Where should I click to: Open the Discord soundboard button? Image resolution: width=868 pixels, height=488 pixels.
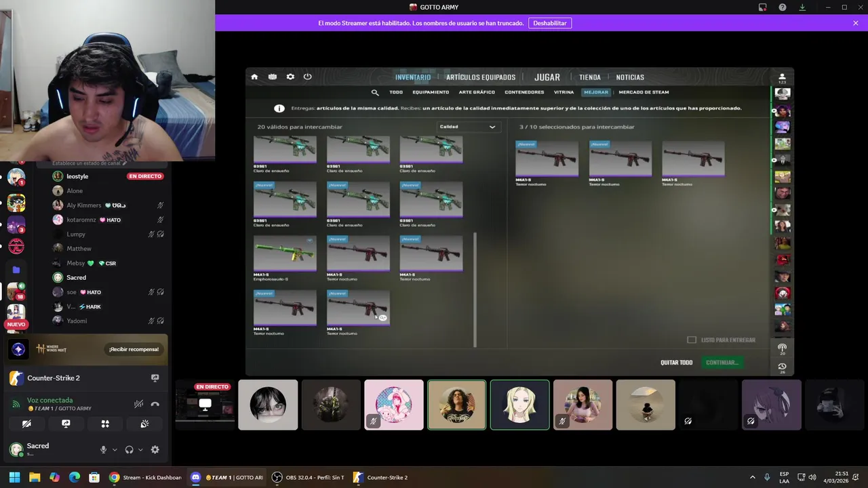click(144, 424)
